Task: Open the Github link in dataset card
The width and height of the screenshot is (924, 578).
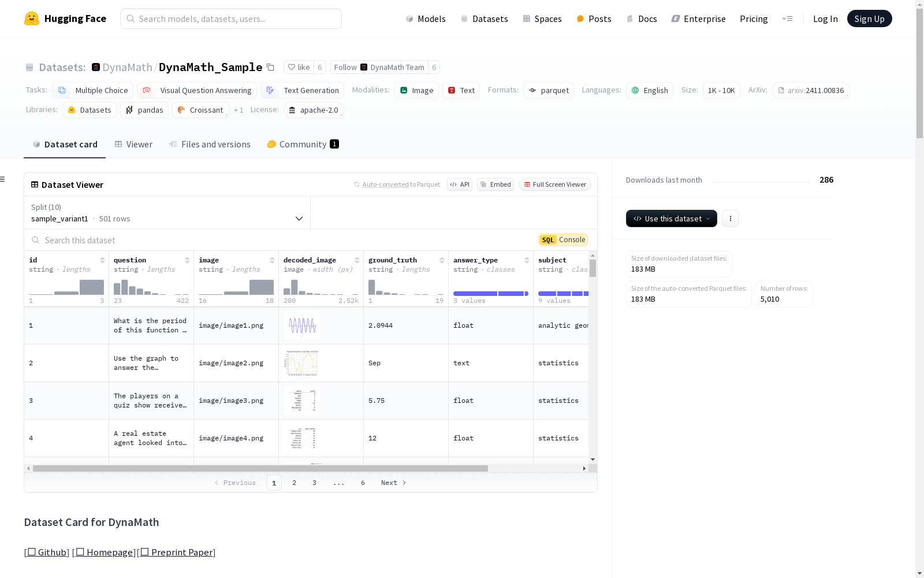Action: coord(47,552)
